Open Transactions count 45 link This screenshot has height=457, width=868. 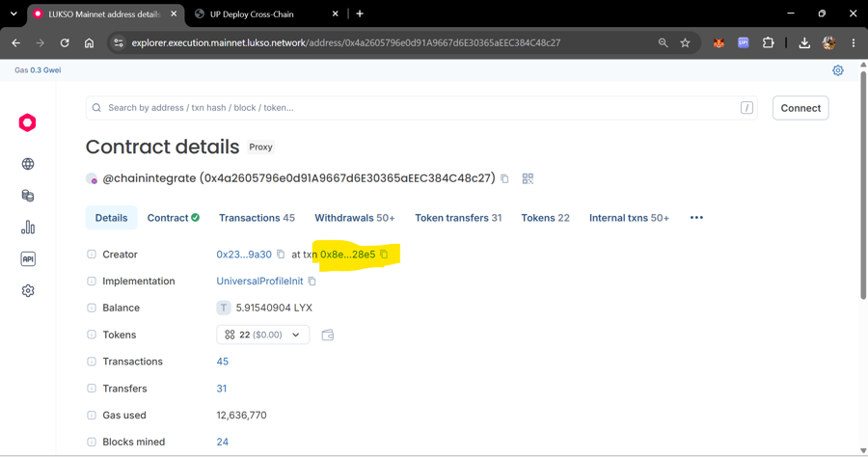pos(223,362)
